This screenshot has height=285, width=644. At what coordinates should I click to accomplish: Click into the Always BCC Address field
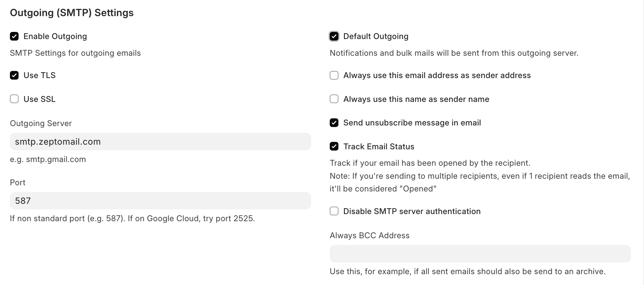[480, 254]
